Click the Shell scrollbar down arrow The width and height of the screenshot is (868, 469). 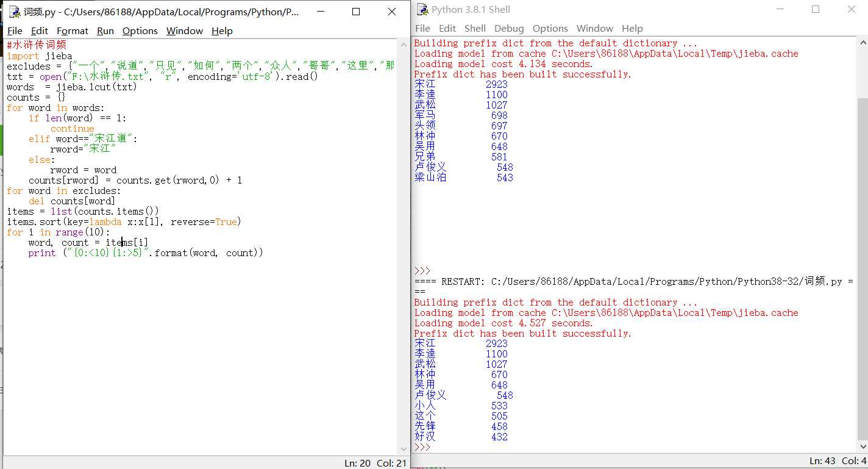[863, 448]
